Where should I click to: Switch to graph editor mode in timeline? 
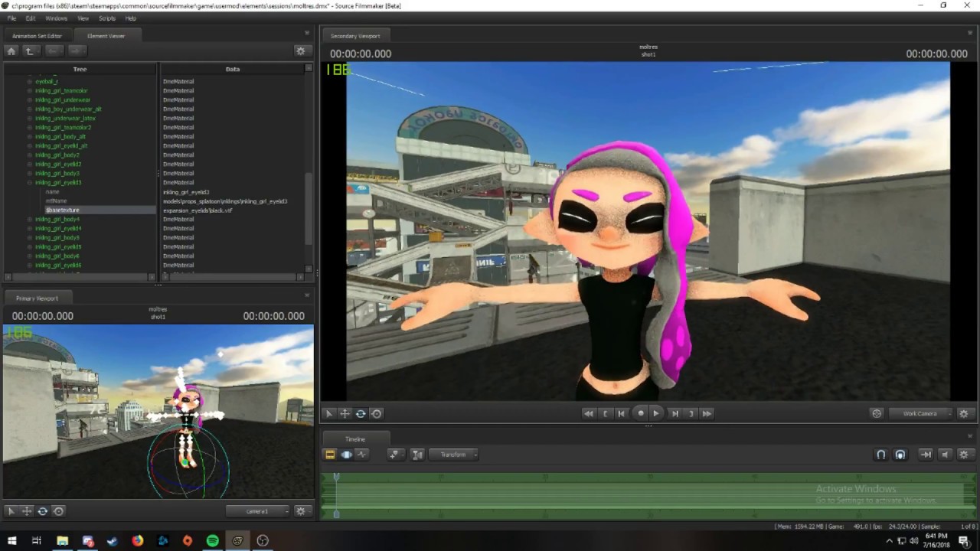[362, 455]
